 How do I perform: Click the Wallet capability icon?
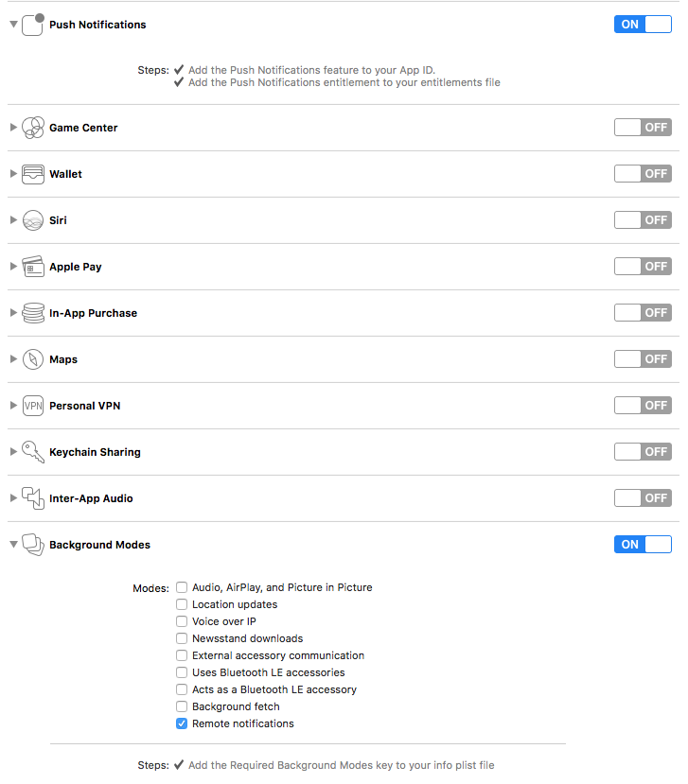(33, 174)
